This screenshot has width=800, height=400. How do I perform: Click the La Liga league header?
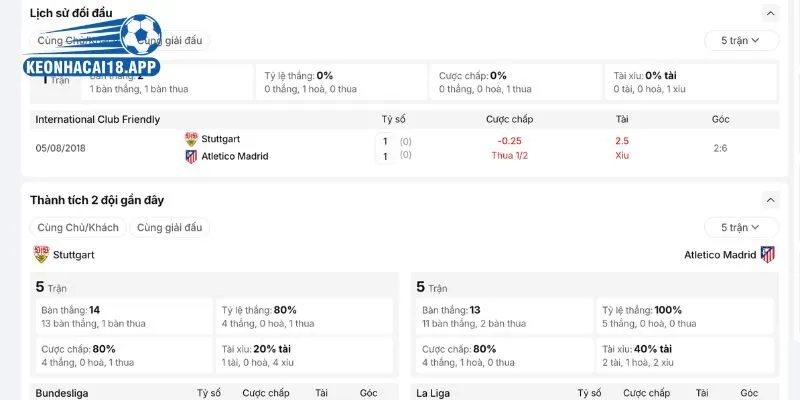[x=433, y=393]
